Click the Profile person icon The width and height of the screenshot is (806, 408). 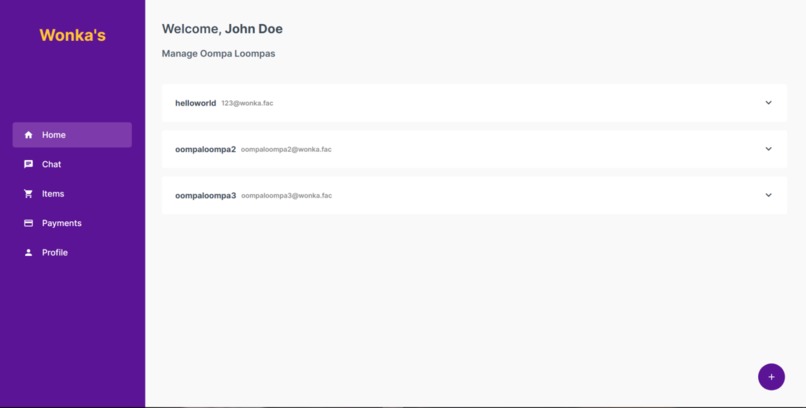(29, 253)
